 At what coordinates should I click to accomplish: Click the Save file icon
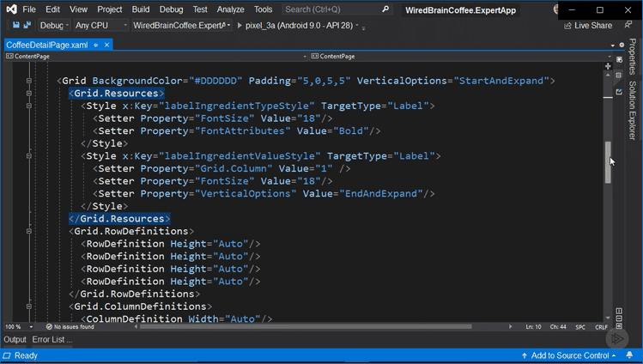pos(16,25)
